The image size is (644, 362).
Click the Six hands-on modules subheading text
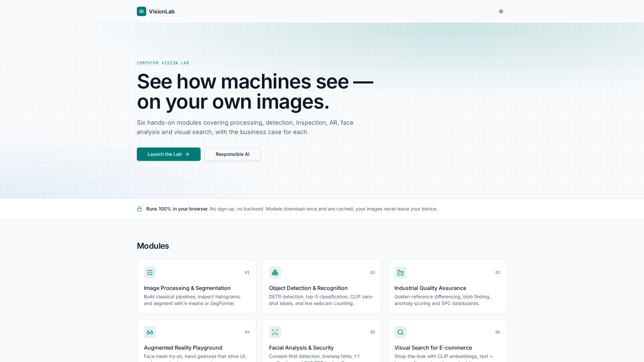[245, 127]
